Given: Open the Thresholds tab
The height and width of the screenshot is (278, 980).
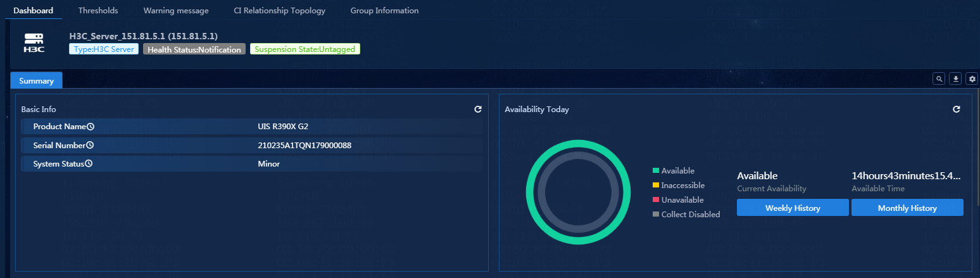Looking at the screenshot, I should point(98,11).
